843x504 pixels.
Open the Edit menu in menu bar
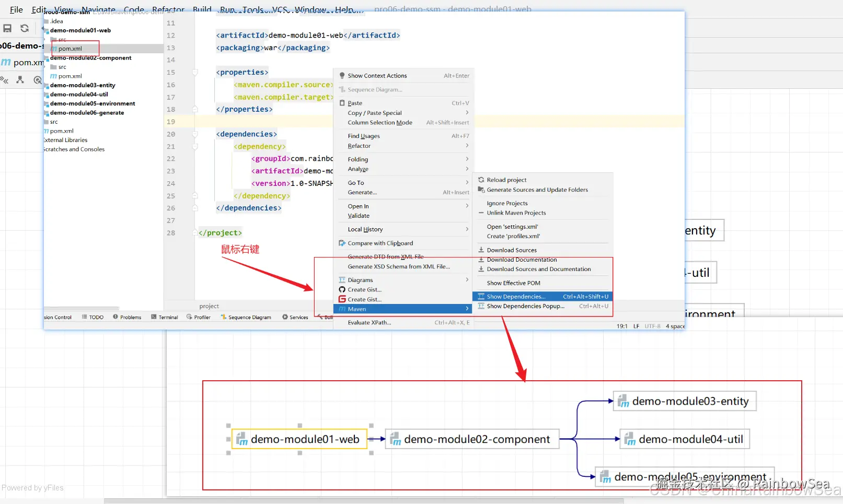(39, 9)
